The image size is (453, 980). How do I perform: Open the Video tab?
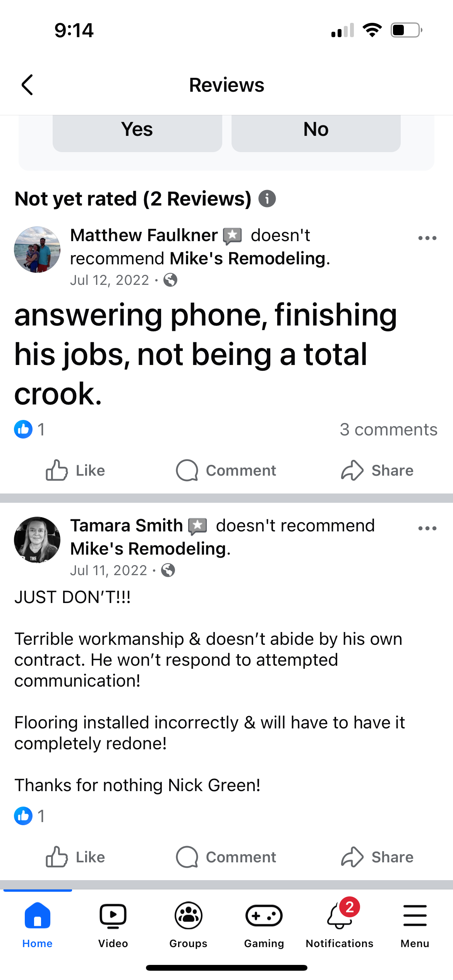[x=113, y=925]
